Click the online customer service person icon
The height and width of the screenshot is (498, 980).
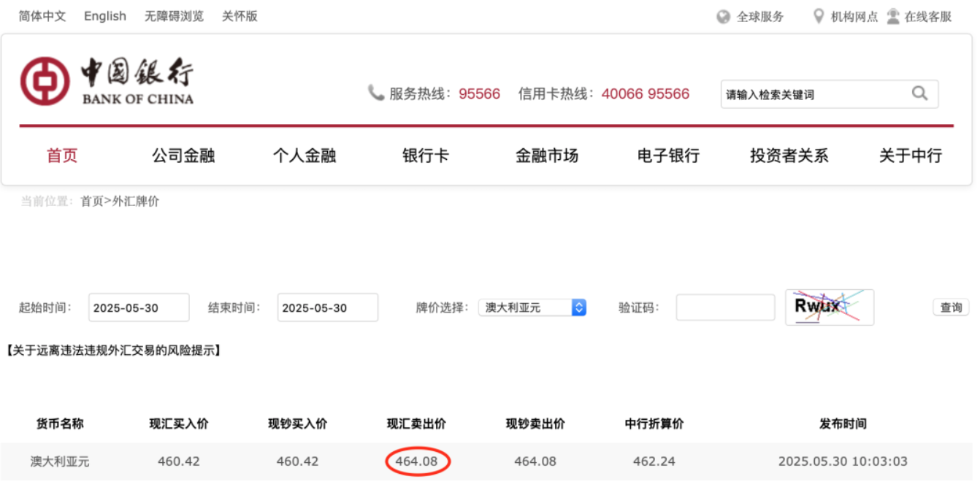893,16
